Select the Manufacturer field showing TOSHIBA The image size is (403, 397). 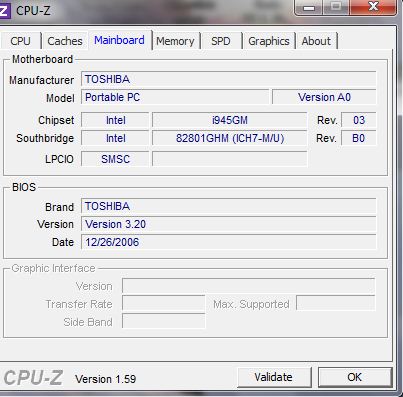tap(229, 79)
